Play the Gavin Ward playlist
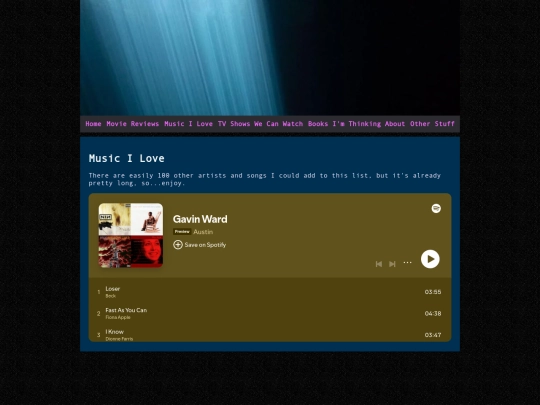Screen dimensions: 540x405 (x=430, y=259)
